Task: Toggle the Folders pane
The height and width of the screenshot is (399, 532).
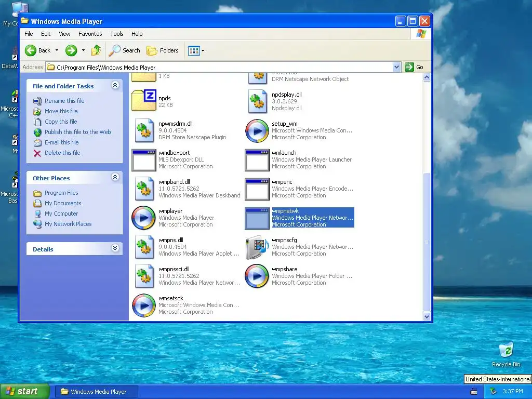Action: coord(163,50)
